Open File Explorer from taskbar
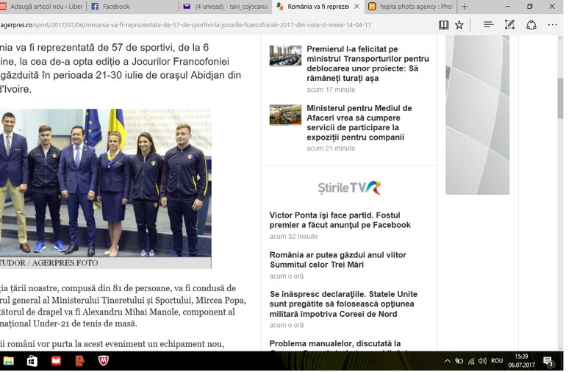 coord(8,361)
